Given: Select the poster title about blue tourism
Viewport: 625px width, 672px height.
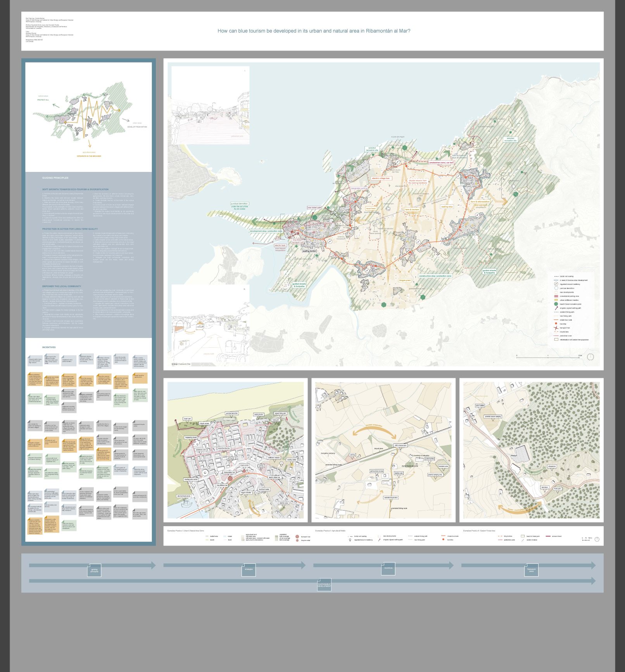Looking at the screenshot, I should (314, 31).
